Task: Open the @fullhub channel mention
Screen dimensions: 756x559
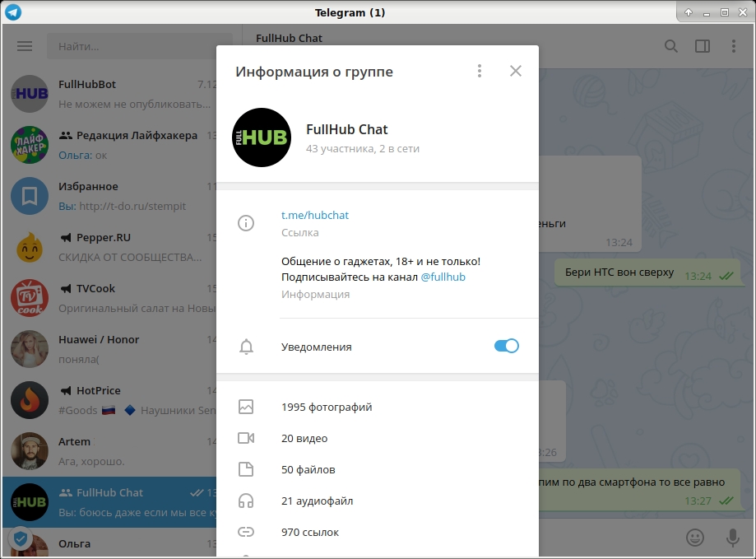Action: [x=443, y=277]
